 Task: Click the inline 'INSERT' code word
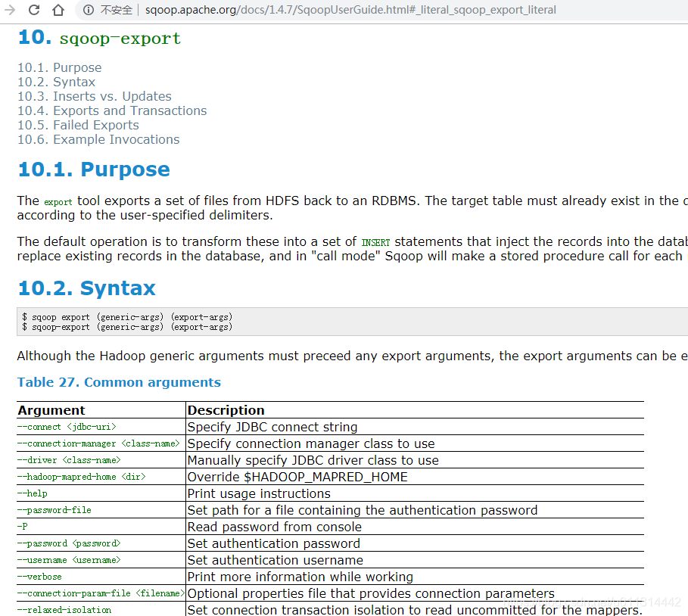375,243
